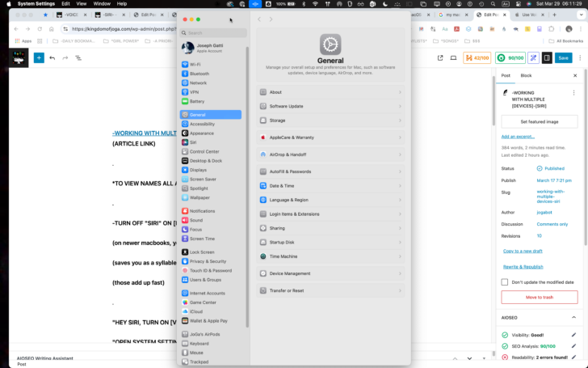Edit the Visibility pencil icon in AIOSEO
The height and width of the screenshot is (368, 588).
pos(573,334)
